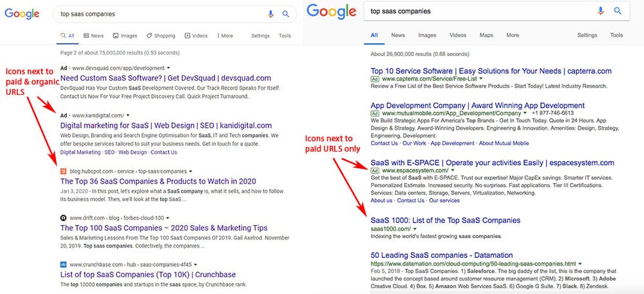
Task: Open the Videos tab in the right results page
Action: click(458, 35)
